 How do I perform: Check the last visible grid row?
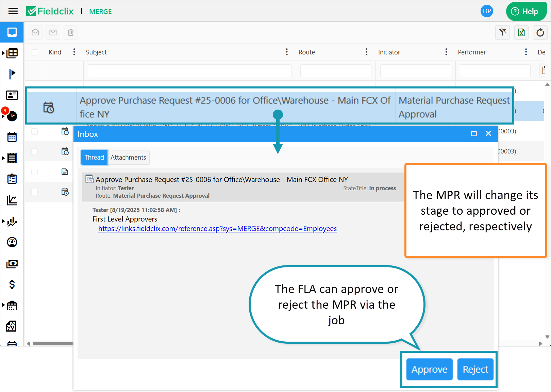(x=35, y=192)
